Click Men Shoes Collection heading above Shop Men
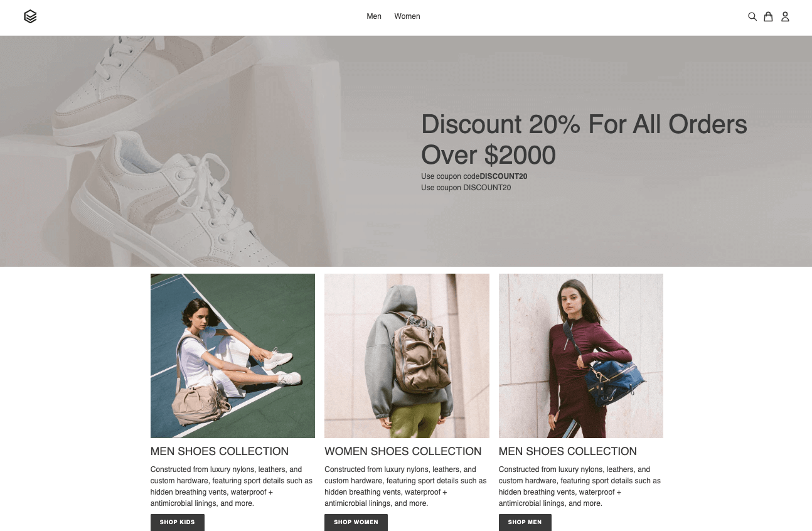The width and height of the screenshot is (812, 531). pos(568,451)
